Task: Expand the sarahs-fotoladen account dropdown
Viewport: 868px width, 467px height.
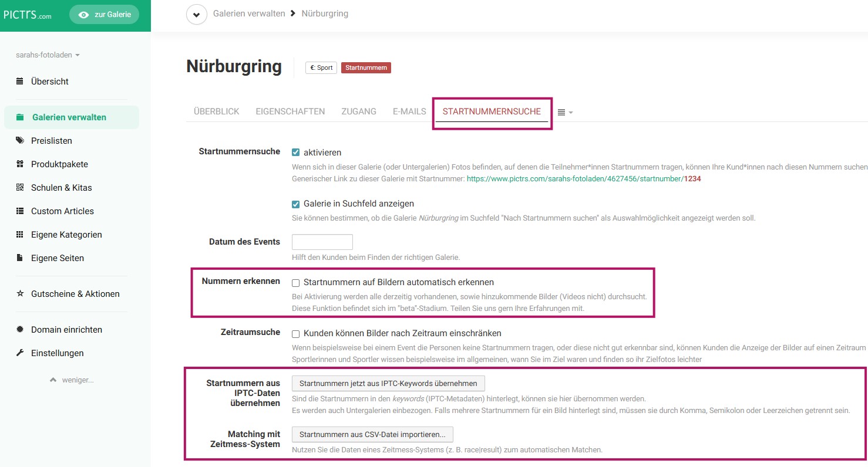Action: tap(48, 55)
